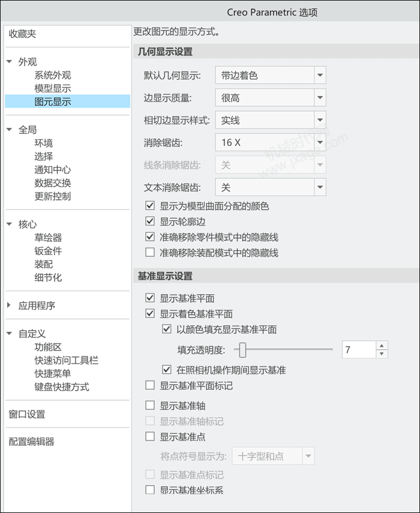Viewport: 420px width, 513px height.
Task: Open the 默认几何显示 dropdown
Action: coord(271,75)
